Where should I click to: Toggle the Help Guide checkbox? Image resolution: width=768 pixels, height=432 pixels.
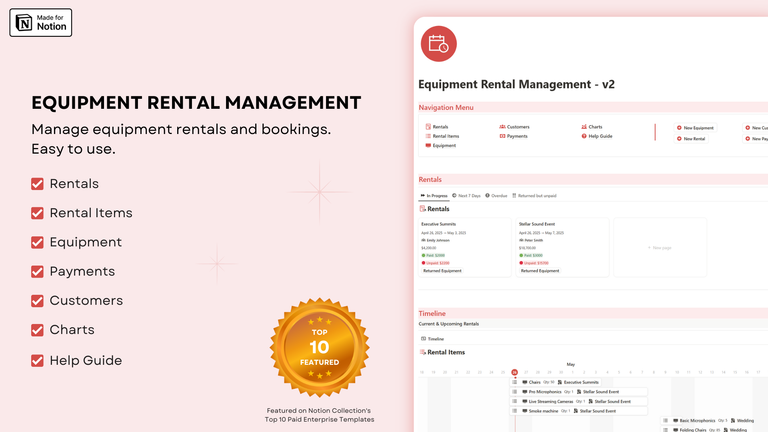click(x=38, y=360)
